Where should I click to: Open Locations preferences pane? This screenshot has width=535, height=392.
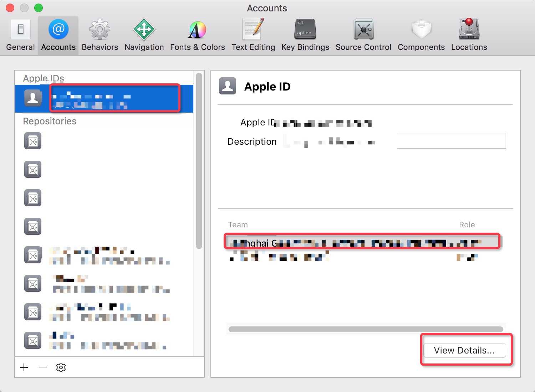pos(469,35)
